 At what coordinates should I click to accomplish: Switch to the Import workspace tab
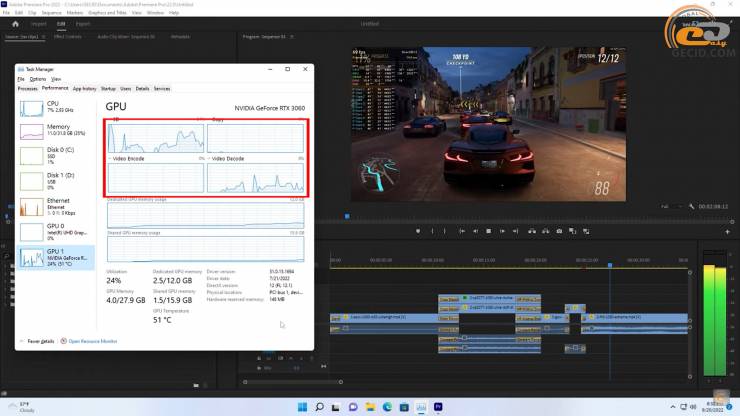click(x=39, y=24)
